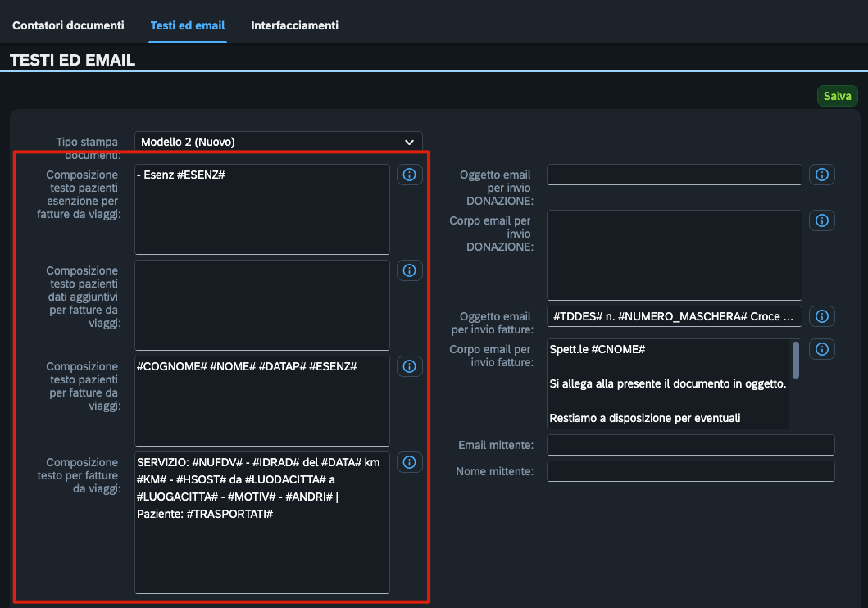Image resolution: width=868 pixels, height=608 pixels.
Task: Click info icon for Oggetto email fatture
Action: (822, 316)
